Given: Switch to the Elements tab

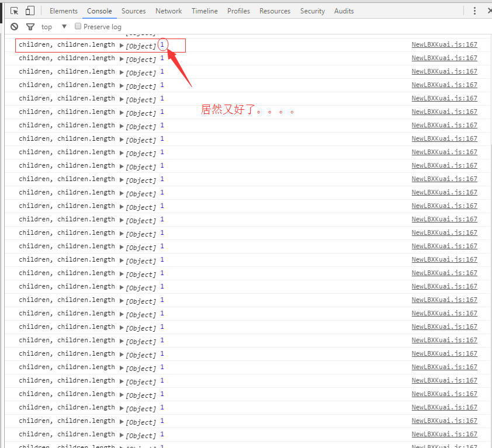Looking at the screenshot, I should coord(63,11).
